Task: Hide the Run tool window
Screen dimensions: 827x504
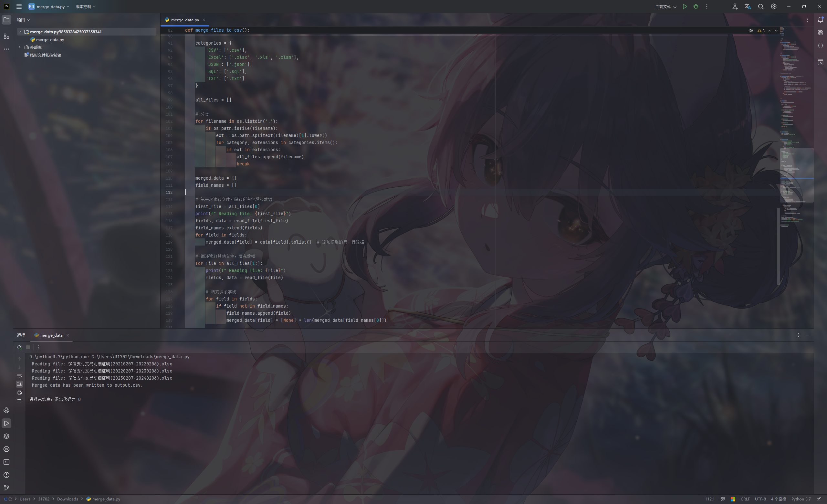Action: [x=807, y=335]
